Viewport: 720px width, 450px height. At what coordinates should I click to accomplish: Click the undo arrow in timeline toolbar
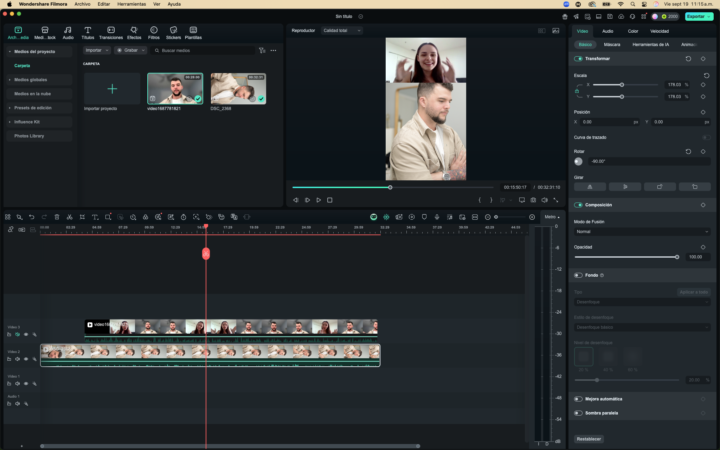tap(32, 217)
